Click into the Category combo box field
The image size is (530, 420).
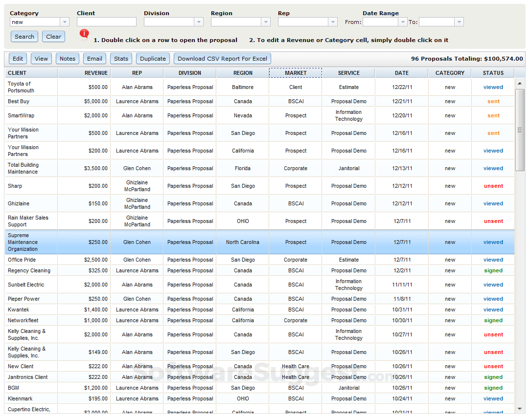(35, 22)
